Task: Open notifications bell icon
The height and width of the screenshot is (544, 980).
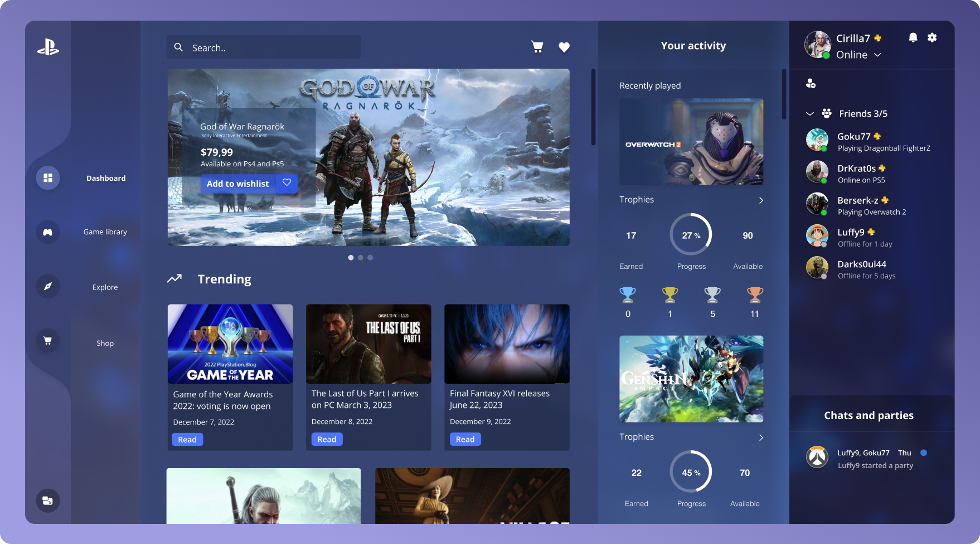Action: [913, 38]
